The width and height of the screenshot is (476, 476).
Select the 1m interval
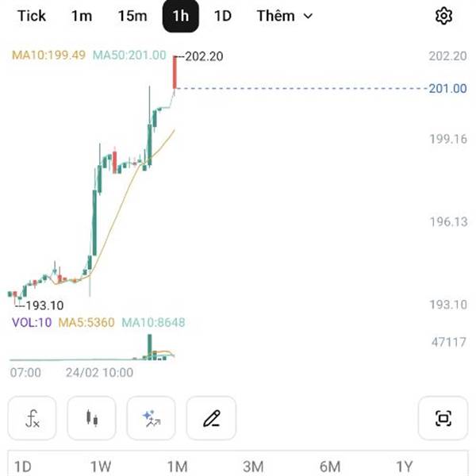point(82,16)
